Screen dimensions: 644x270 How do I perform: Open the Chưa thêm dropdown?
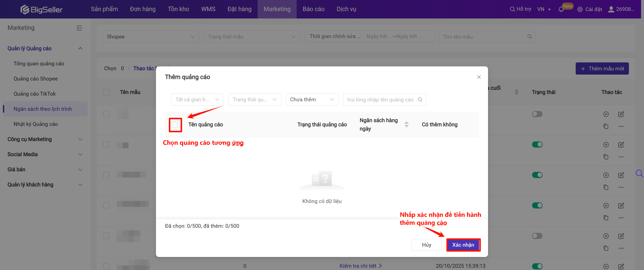[x=312, y=100]
